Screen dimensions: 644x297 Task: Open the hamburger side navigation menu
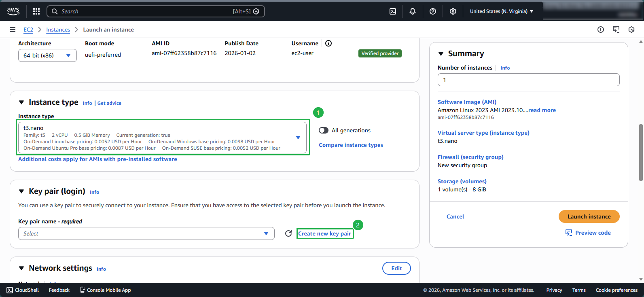click(x=13, y=30)
